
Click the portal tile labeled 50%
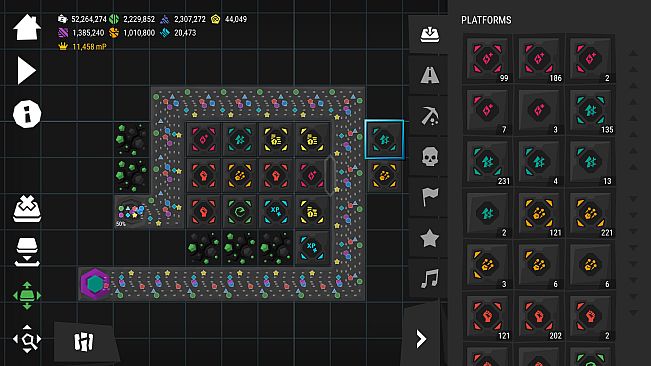(132, 212)
